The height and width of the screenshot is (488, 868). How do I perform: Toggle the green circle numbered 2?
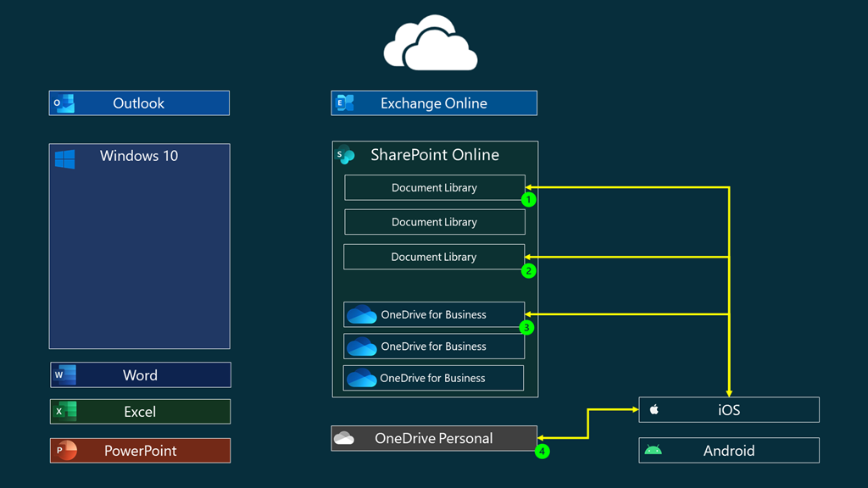coord(528,270)
